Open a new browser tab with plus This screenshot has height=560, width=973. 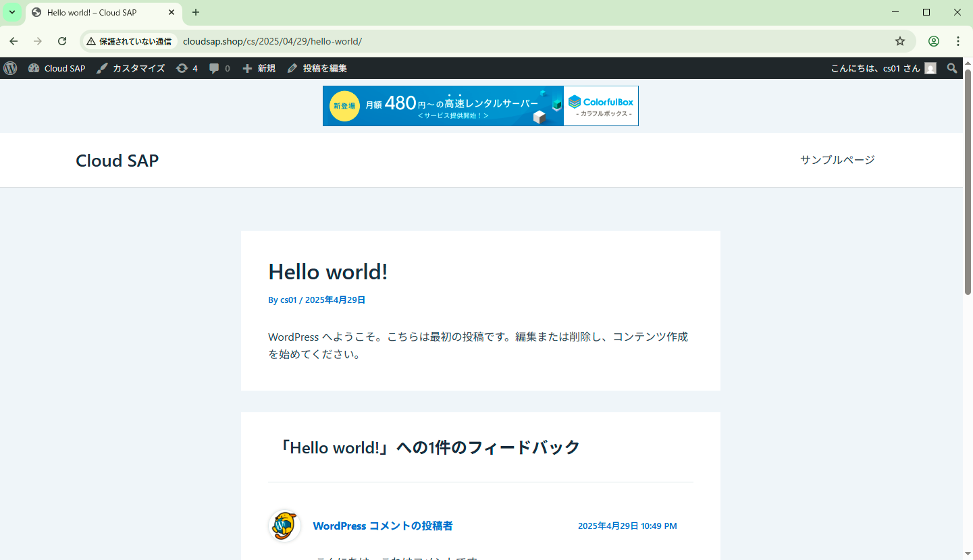[x=196, y=12]
